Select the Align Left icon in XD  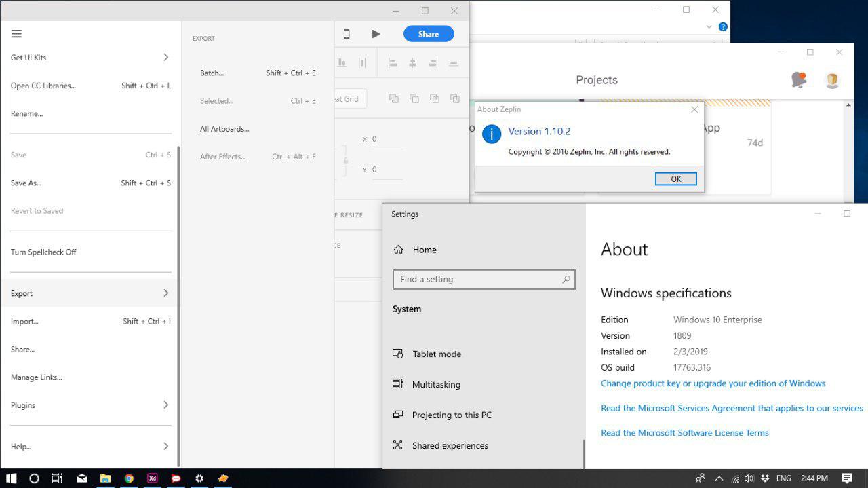click(x=392, y=63)
